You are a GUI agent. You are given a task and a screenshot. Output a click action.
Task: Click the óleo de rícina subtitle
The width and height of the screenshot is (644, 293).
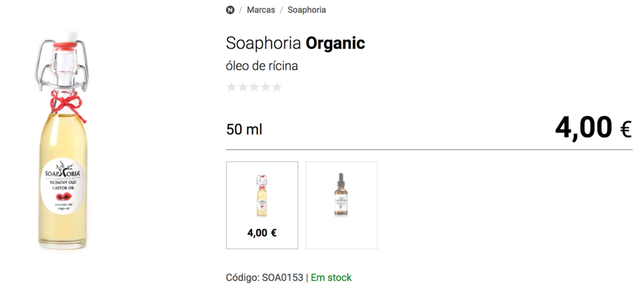262,66
